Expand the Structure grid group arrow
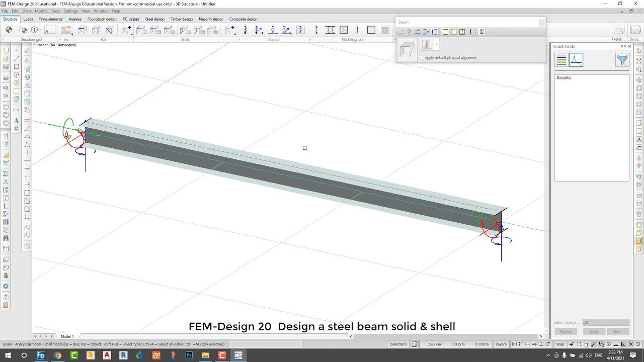This screenshot has width=644, height=362. 3,40
